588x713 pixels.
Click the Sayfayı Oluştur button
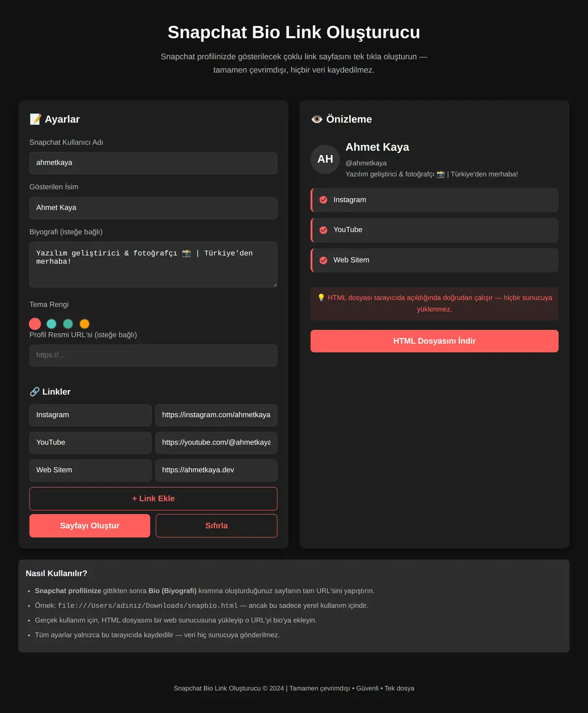click(90, 526)
